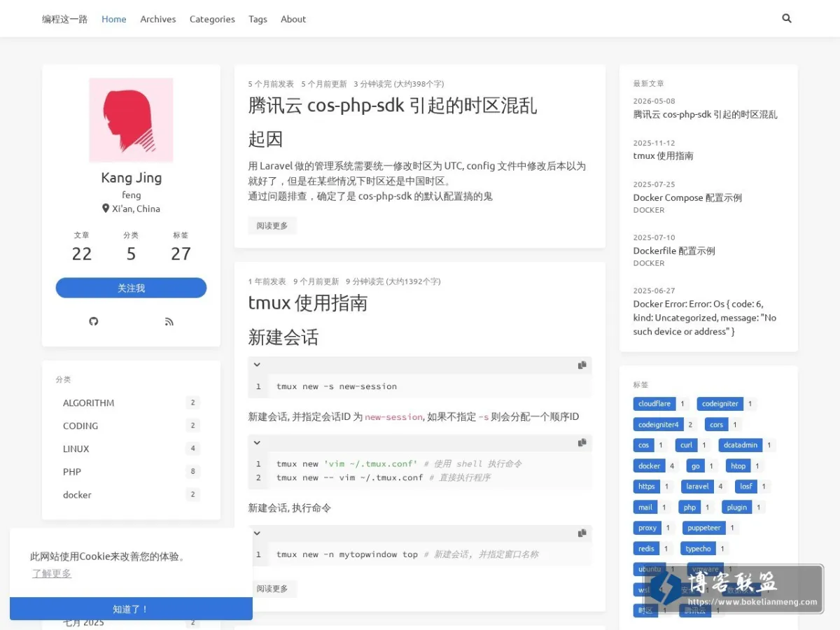Accept cookies with 知道了！ button
Image resolution: width=840 pixels, height=630 pixels.
(x=131, y=609)
